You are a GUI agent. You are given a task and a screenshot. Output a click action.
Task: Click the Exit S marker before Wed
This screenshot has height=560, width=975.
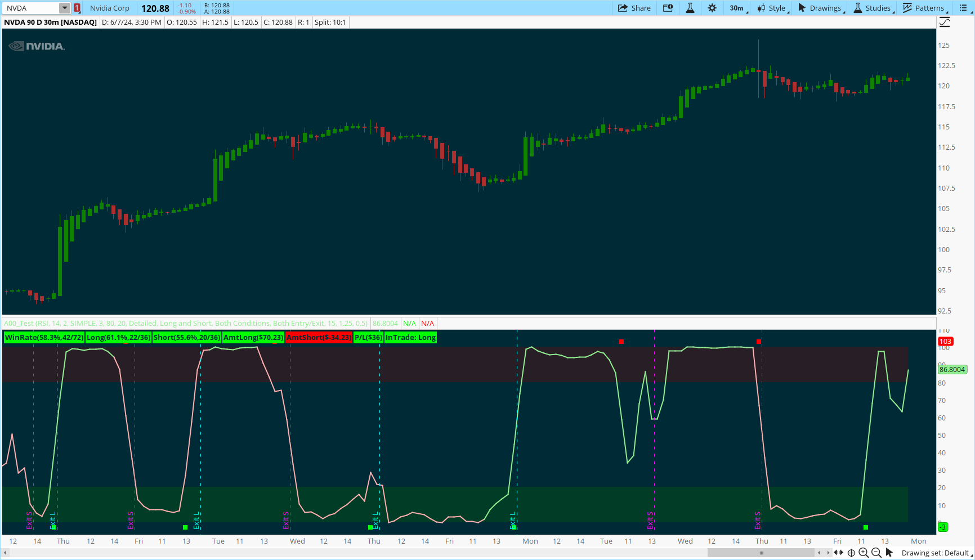pos(286,521)
